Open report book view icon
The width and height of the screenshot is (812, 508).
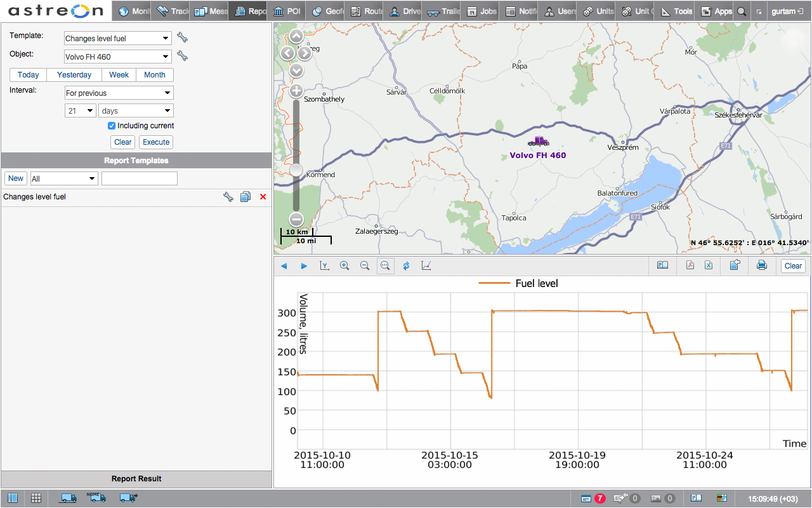tap(662, 265)
